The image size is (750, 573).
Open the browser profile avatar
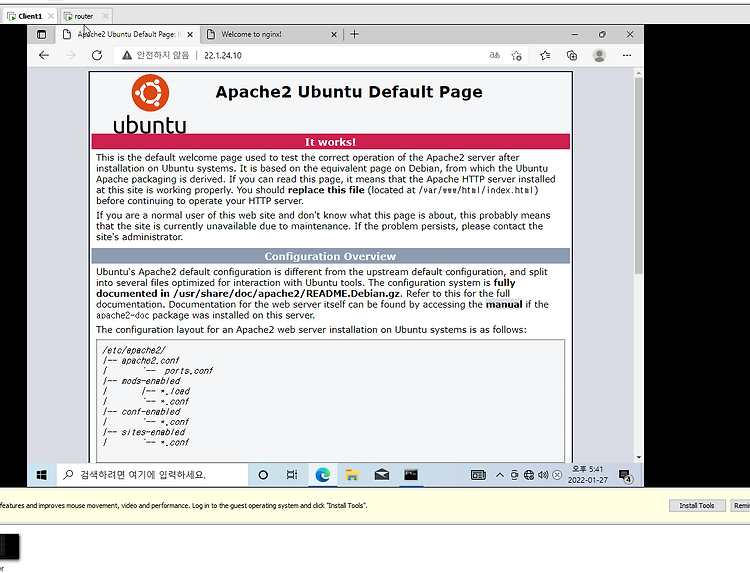(599, 55)
